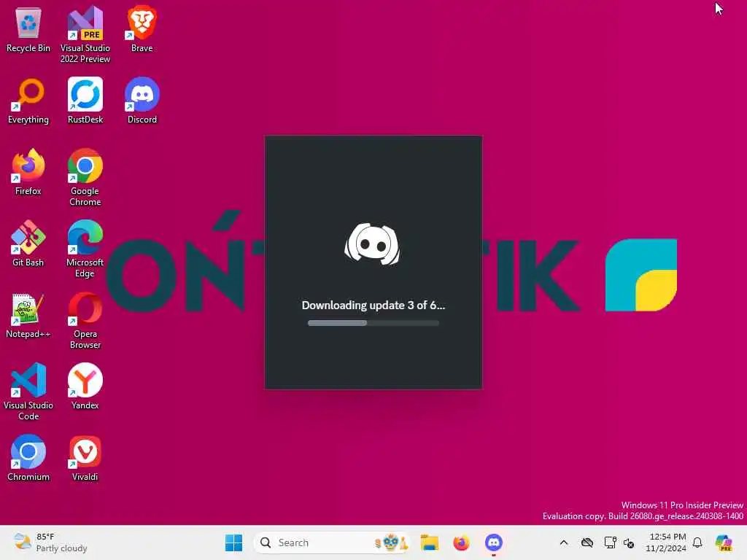Select the Brave browser desktop shortcut

coord(142,29)
